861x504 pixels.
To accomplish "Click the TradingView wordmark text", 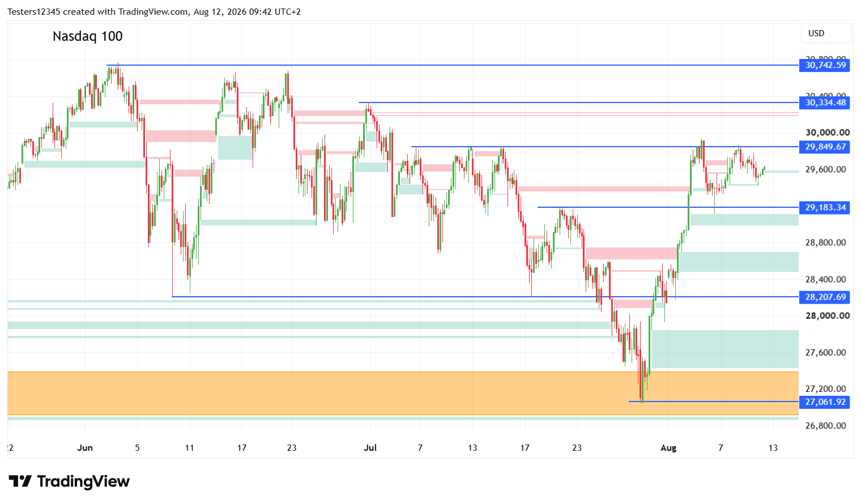I will pos(83,481).
